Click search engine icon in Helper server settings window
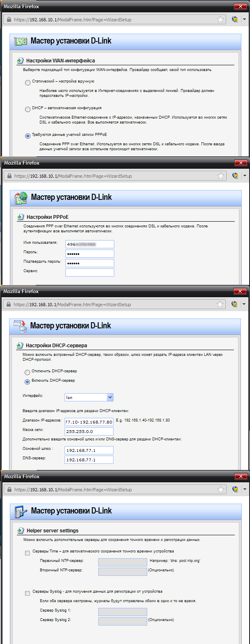Viewport: 250px width, 644px height. coord(235,489)
